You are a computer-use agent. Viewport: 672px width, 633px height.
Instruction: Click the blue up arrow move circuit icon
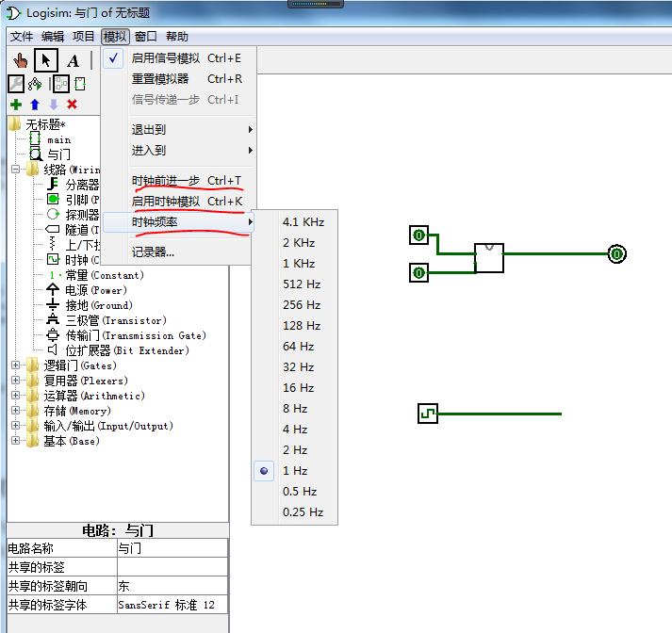coord(35,104)
